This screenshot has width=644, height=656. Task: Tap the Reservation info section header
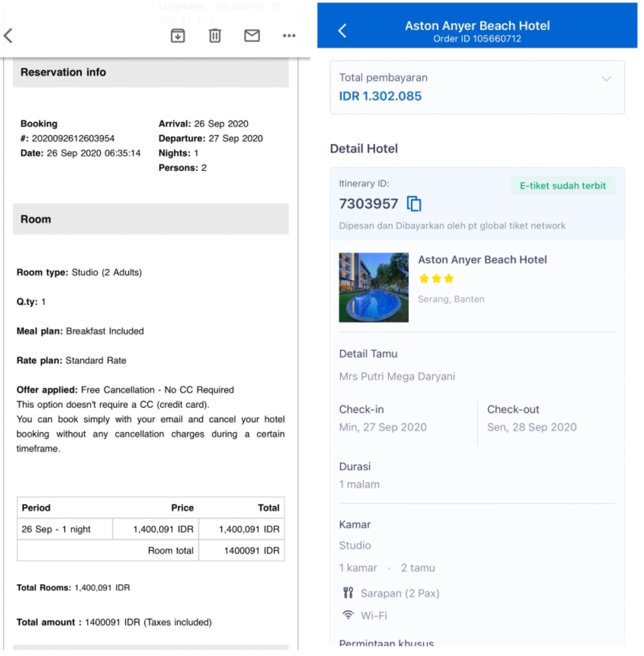pyautogui.click(x=150, y=72)
